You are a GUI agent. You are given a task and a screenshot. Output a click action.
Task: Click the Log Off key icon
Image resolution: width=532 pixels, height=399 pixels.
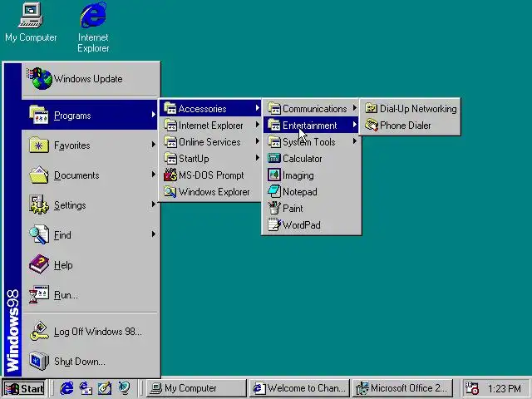(x=39, y=331)
